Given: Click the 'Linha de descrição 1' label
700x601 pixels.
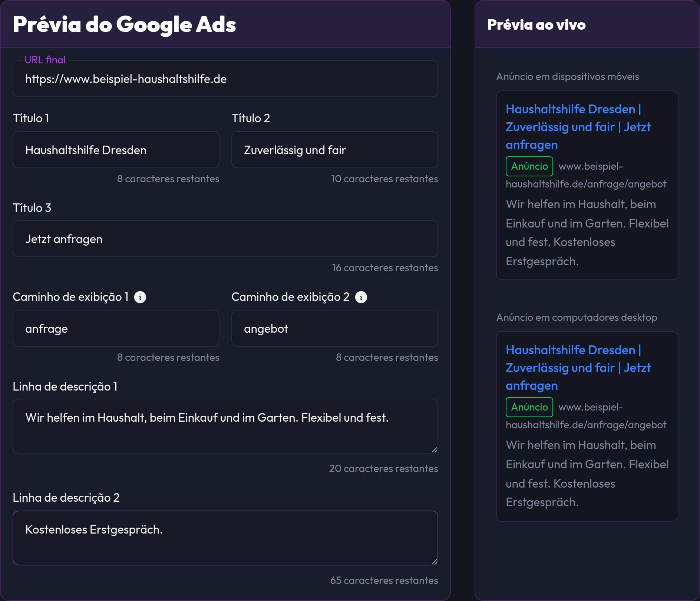Looking at the screenshot, I should (65, 386).
